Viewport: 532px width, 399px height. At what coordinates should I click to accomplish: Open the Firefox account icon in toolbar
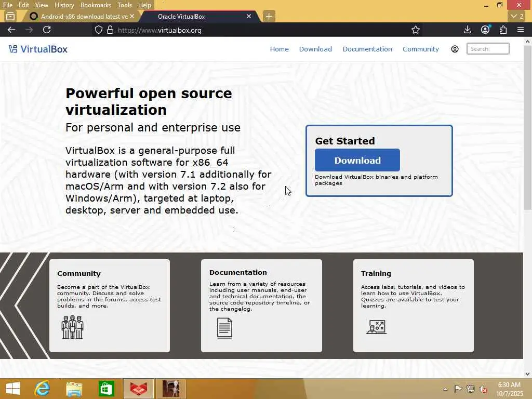pos(485,30)
